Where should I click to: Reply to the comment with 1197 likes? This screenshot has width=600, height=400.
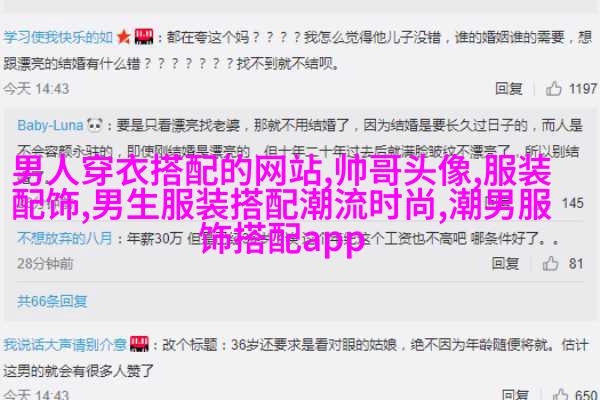coord(509,89)
